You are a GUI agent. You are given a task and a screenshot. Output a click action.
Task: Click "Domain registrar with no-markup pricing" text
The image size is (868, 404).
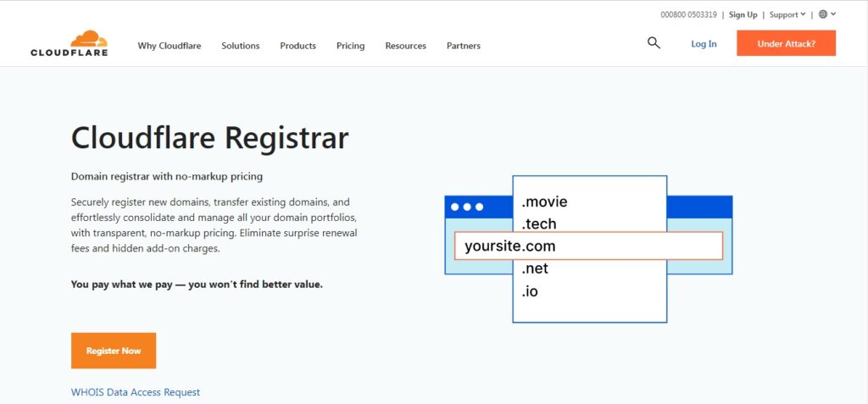167,177
